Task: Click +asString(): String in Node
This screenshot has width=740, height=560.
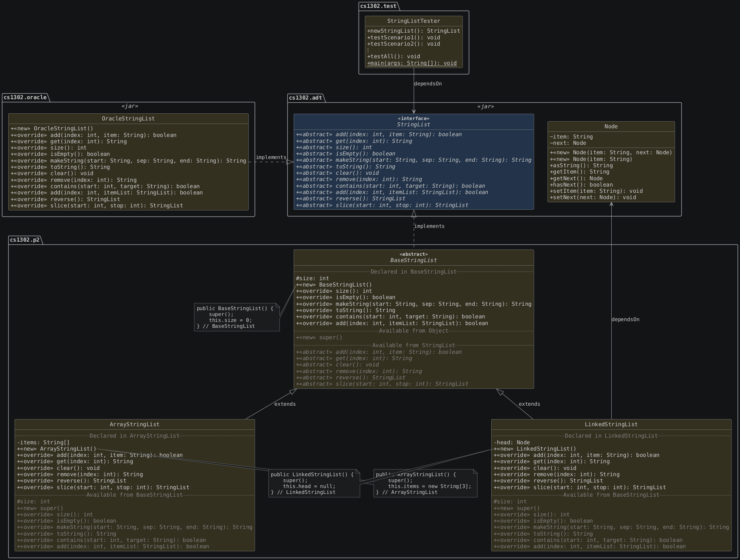Action: tap(581, 166)
